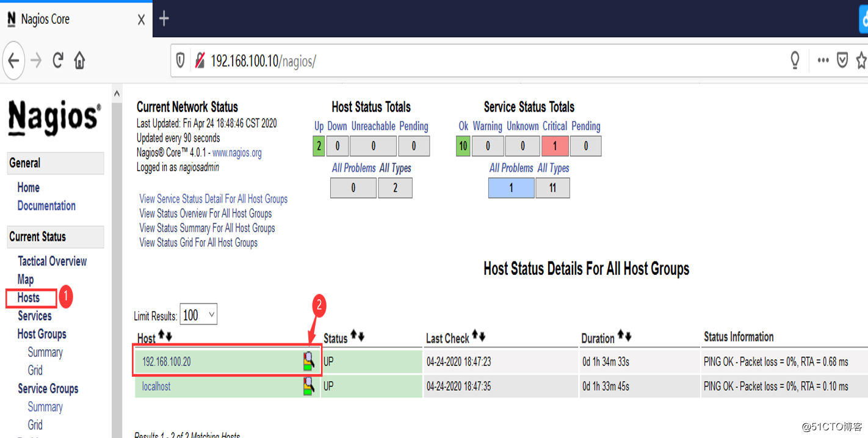This screenshot has width=868, height=438.
Task: Open Grid under Host Groups
Action: (35, 370)
